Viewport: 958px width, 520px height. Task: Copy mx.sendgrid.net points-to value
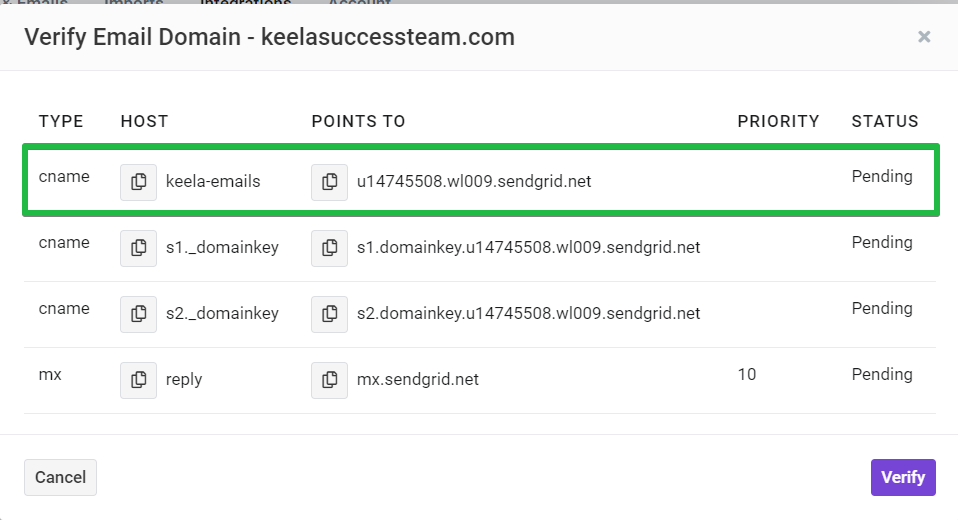[x=329, y=380]
